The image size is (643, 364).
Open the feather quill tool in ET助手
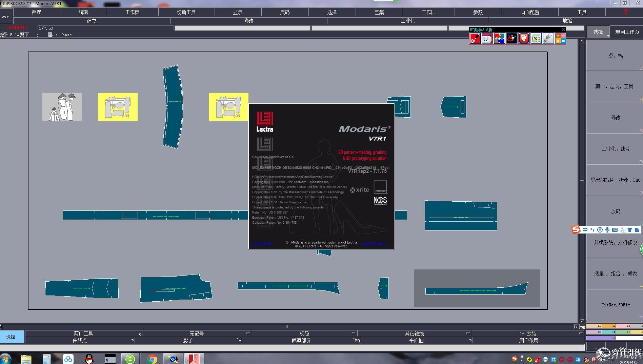pyautogui.click(x=548, y=38)
